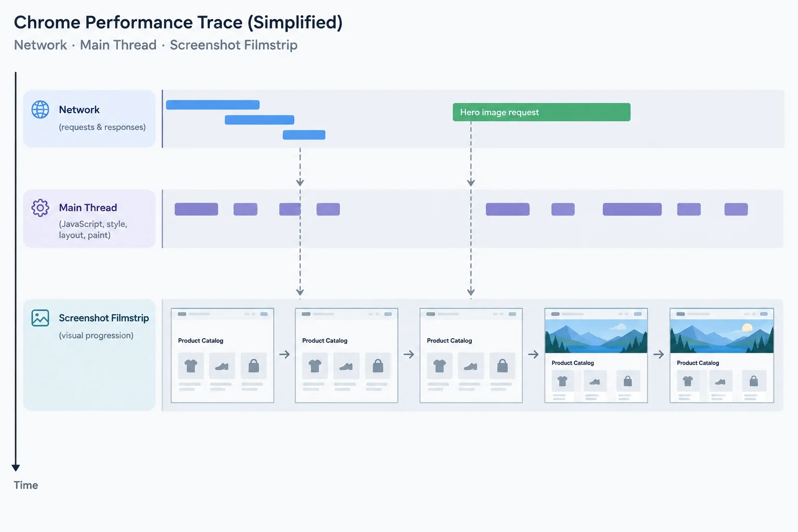The image size is (798, 532).
Task: Click "Product Catalog" text in the first frame
Action: (x=201, y=341)
